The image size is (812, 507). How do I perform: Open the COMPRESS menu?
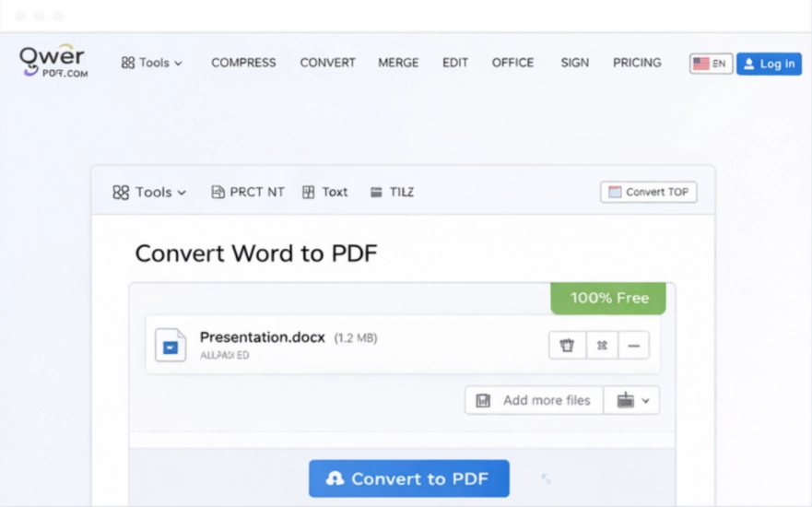[243, 63]
